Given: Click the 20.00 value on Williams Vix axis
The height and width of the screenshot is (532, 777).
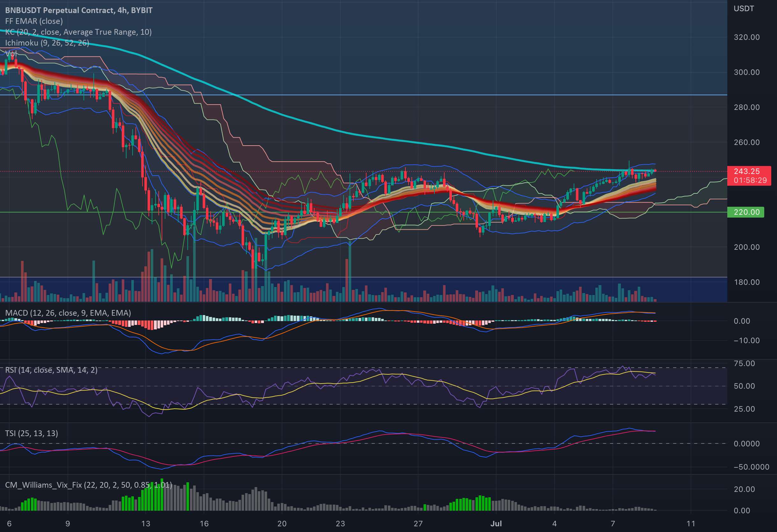Looking at the screenshot, I should pyautogui.click(x=744, y=489).
